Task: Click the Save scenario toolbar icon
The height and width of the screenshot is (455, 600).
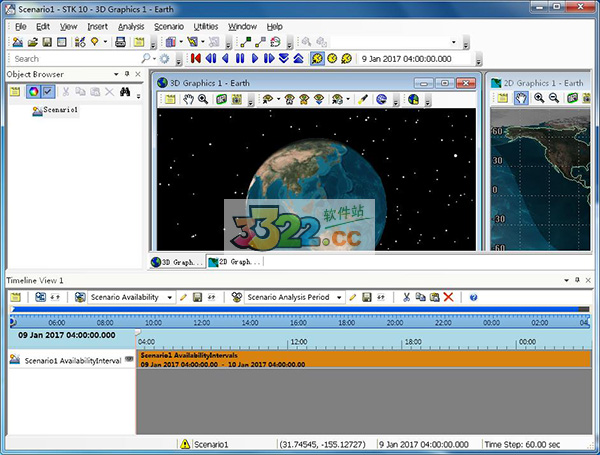Action: (x=47, y=42)
